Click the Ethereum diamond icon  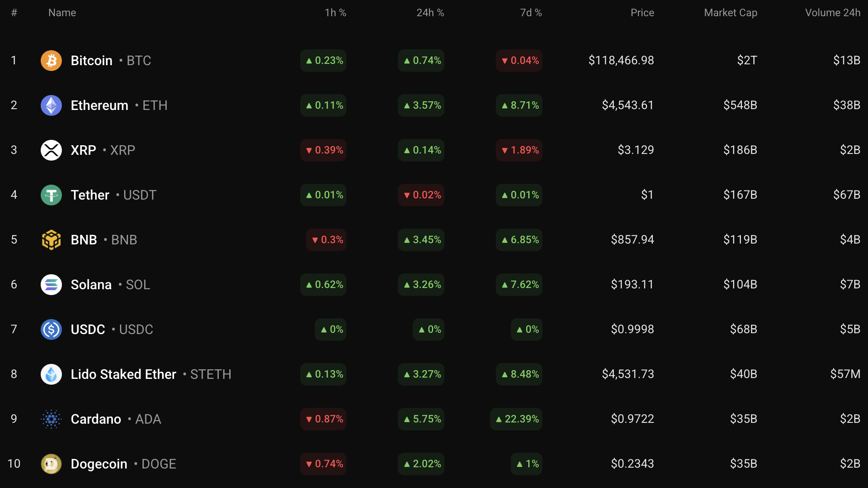click(51, 105)
